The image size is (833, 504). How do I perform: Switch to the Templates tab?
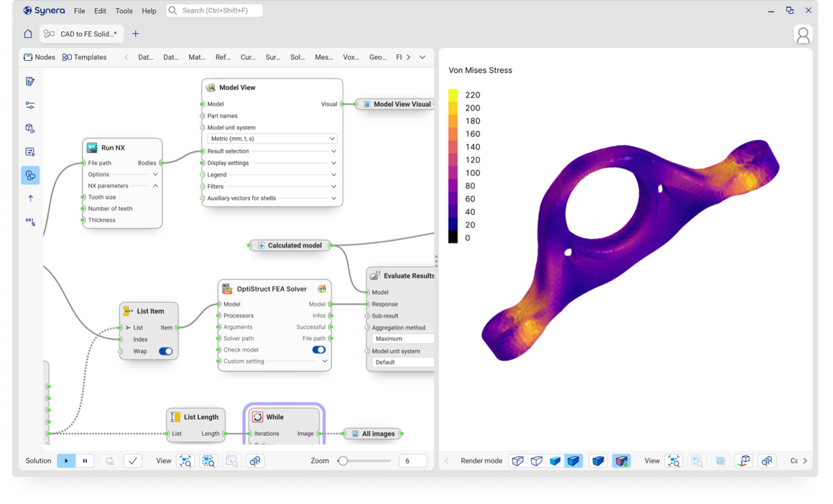click(85, 57)
